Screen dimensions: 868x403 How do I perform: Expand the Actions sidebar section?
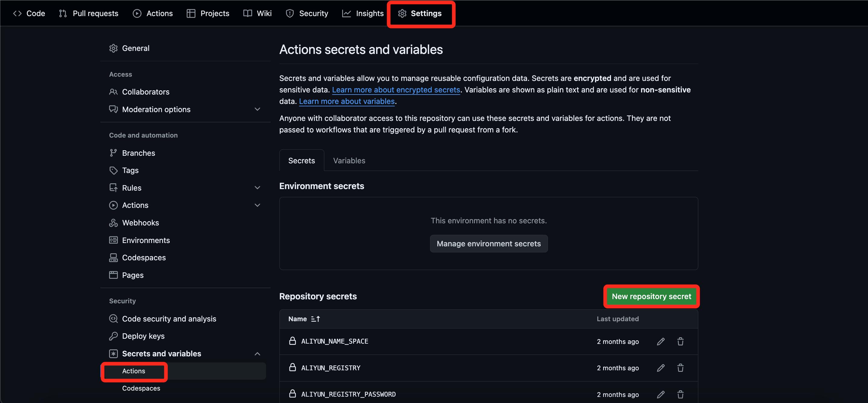pyautogui.click(x=257, y=205)
